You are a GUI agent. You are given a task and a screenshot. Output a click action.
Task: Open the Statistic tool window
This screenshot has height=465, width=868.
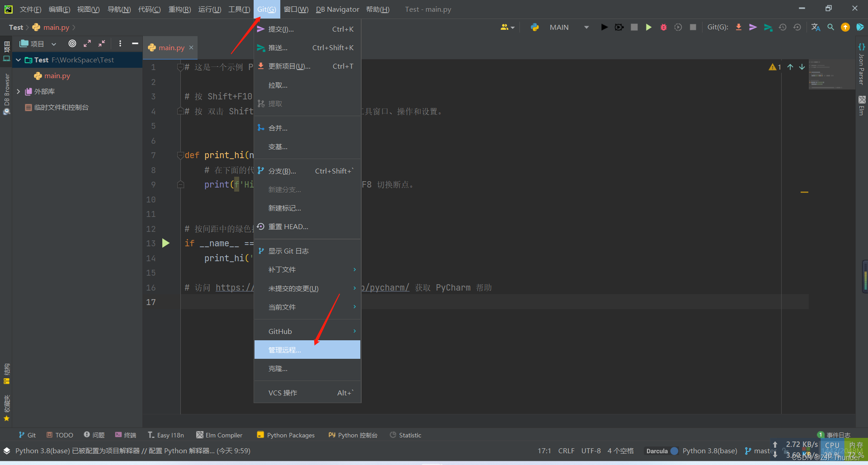(406, 435)
